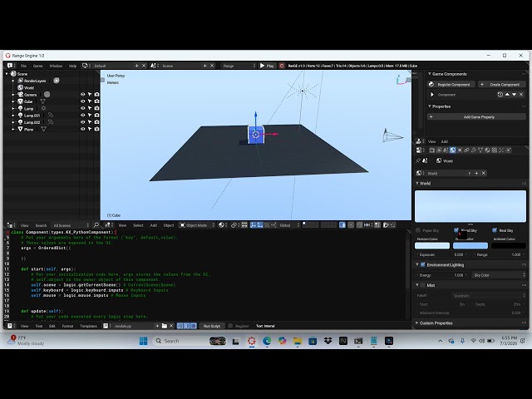
Task: Open the Game menu
Action: point(37,66)
